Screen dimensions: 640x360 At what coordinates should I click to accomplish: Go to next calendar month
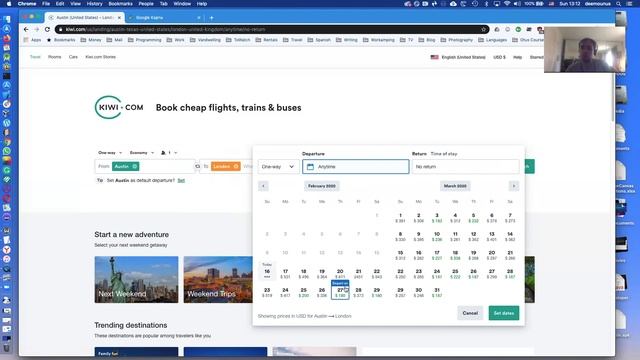click(513, 186)
